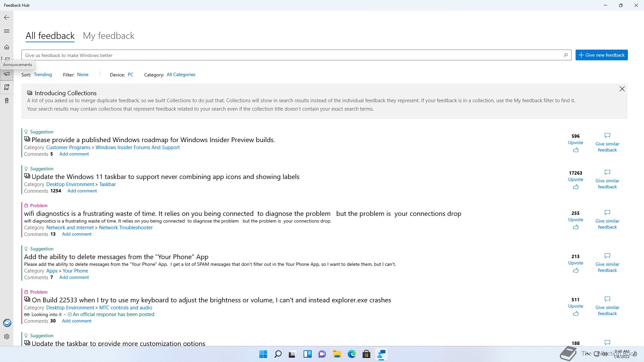Open Network Troubleshooter category link
The height and width of the screenshot is (362, 644).
(x=126, y=228)
